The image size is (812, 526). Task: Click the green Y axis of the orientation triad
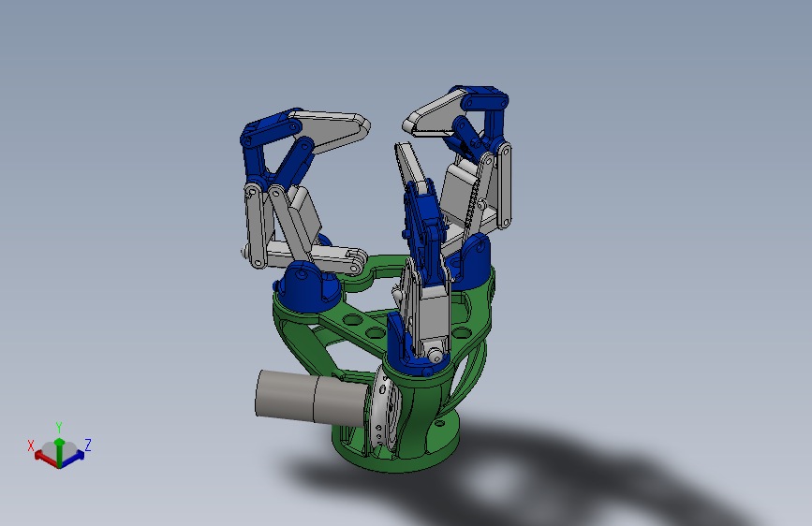[59, 451]
